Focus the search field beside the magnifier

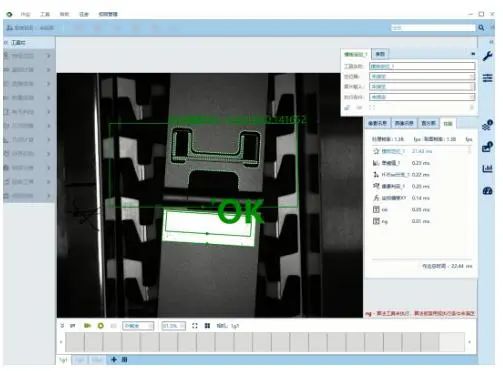[x=433, y=28]
